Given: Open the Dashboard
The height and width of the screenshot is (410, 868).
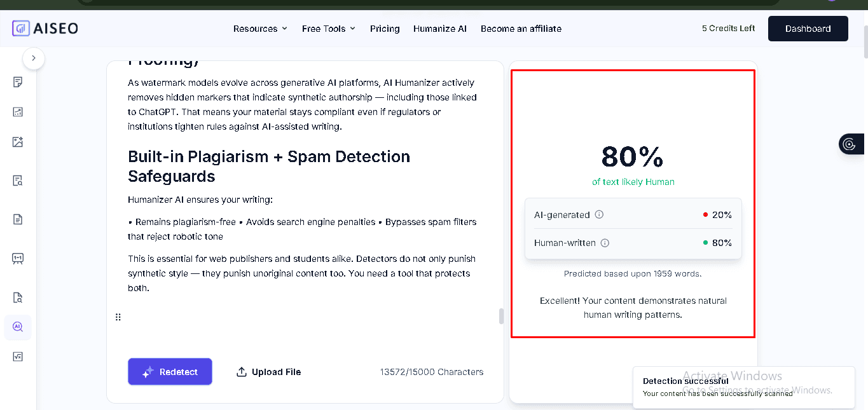Looking at the screenshot, I should point(808,29).
